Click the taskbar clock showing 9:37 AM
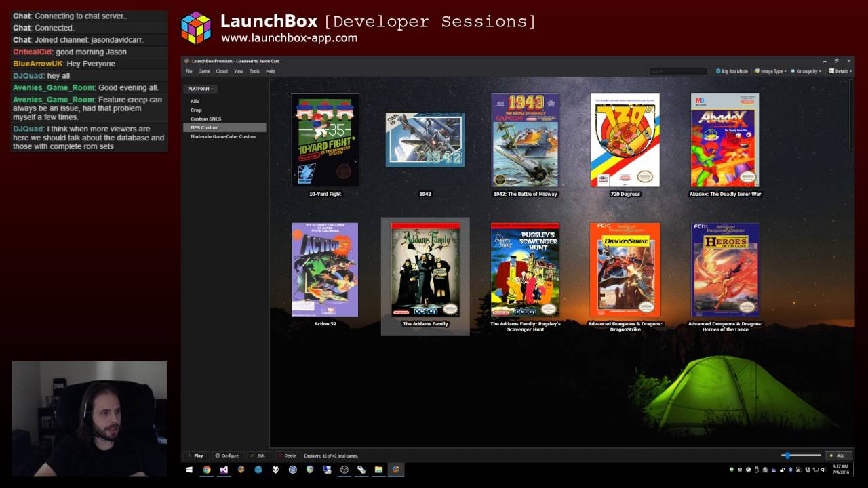 tap(840, 469)
